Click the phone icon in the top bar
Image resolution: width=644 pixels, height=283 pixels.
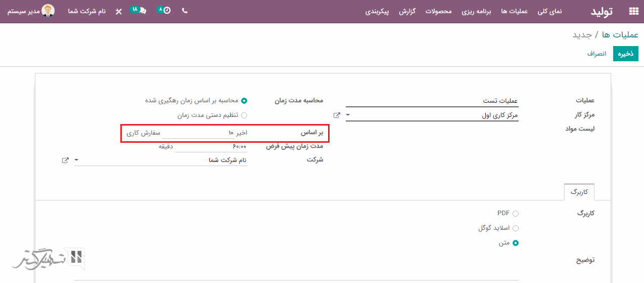185,11
